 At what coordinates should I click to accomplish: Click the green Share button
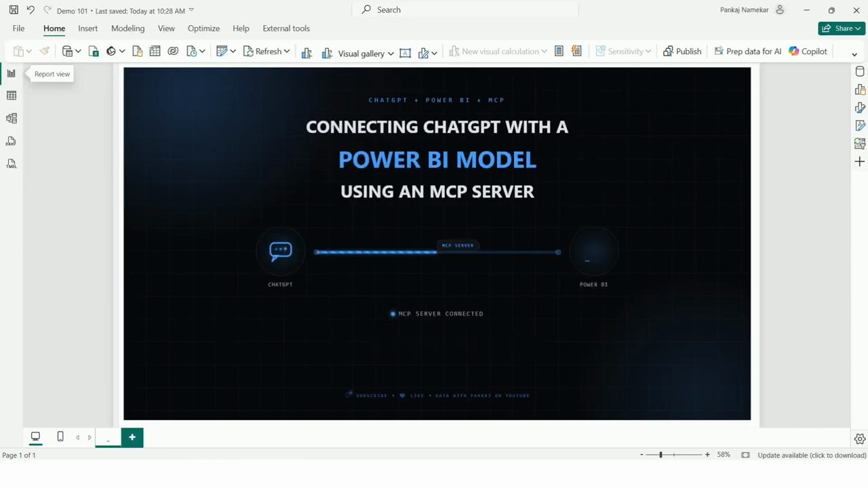pos(842,28)
